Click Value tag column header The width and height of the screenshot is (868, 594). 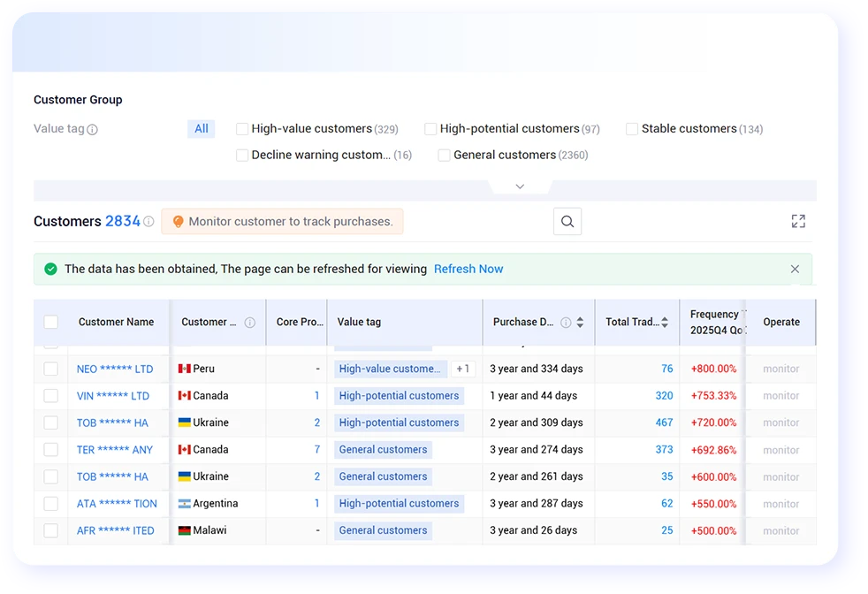coord(359,322)
